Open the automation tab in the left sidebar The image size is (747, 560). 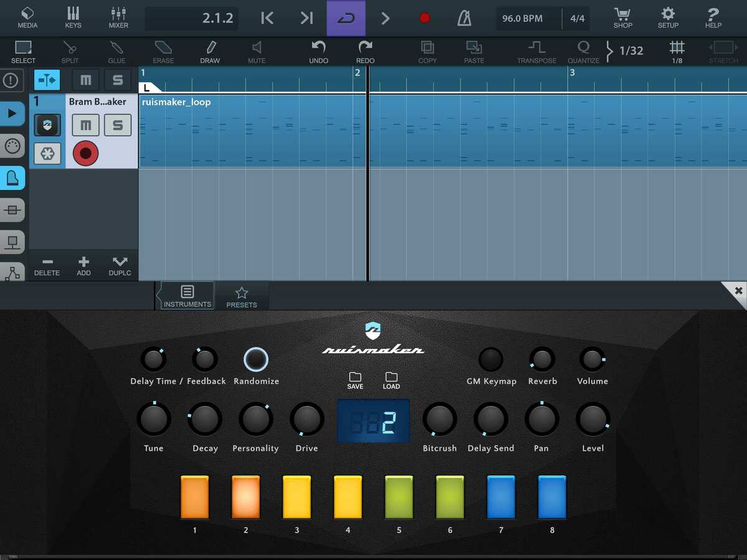click(12, 273)
